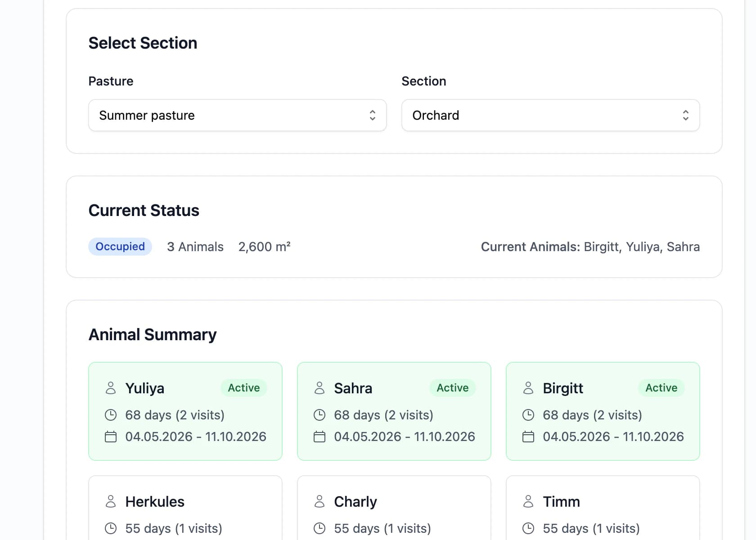
Task: Click the person icon beside Birgitt
Action: coord(528,388)
